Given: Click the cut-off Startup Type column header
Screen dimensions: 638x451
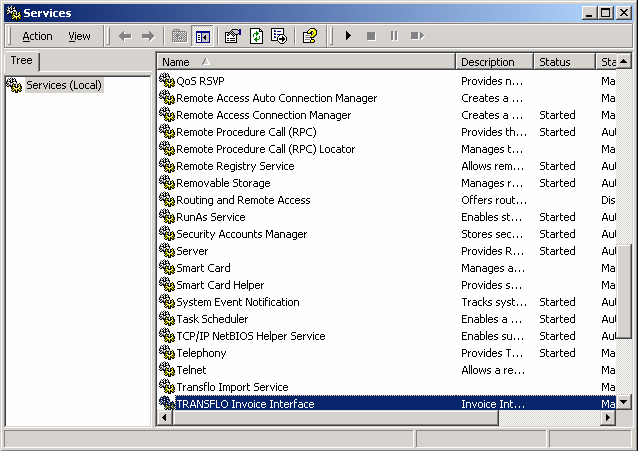Looking at the screenshot, I should coord(607,62).
